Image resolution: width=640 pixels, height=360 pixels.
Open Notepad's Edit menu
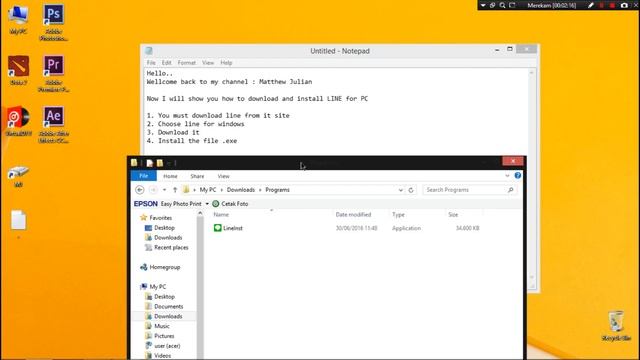point(166,63)
